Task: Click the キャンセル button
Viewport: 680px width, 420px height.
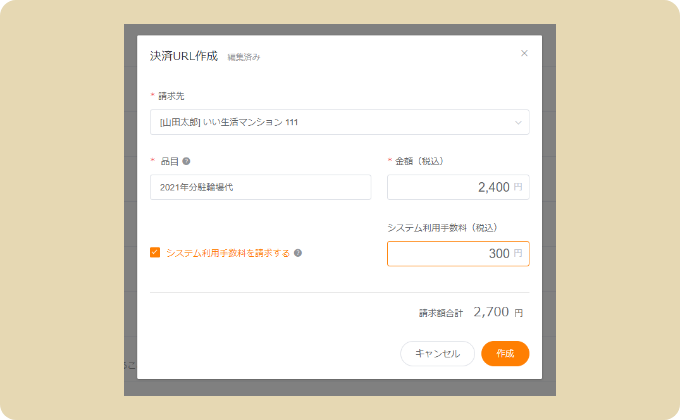Action: [437, 354]
